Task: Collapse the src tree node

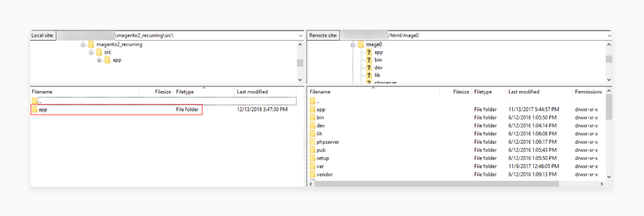Action: [x=91, y=53]
